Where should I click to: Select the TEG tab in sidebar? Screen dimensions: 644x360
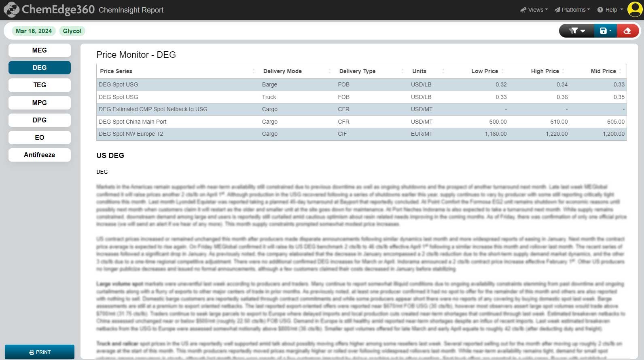pos(40,85)
